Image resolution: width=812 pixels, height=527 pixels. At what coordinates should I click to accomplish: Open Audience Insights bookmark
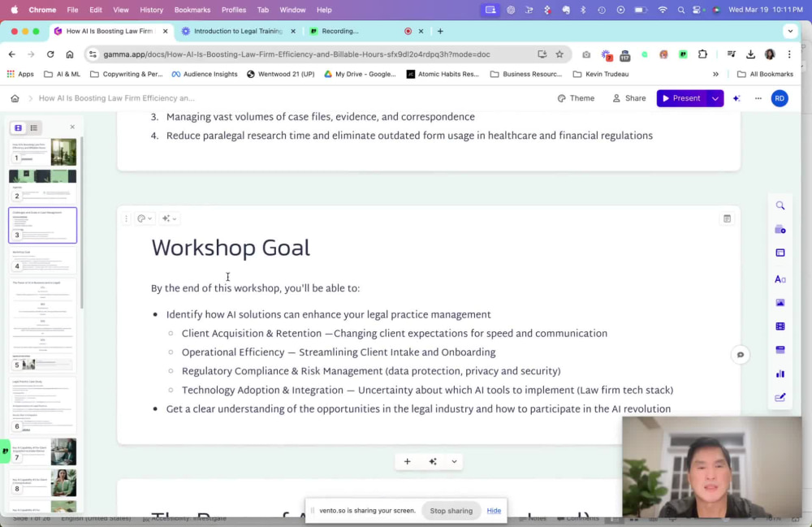click(x=205, y=74)
